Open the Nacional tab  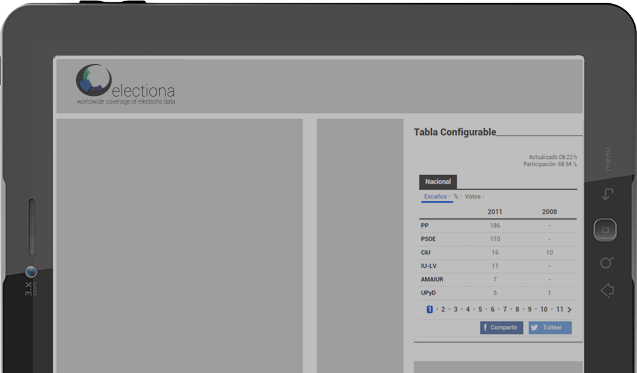click(438, 182)
